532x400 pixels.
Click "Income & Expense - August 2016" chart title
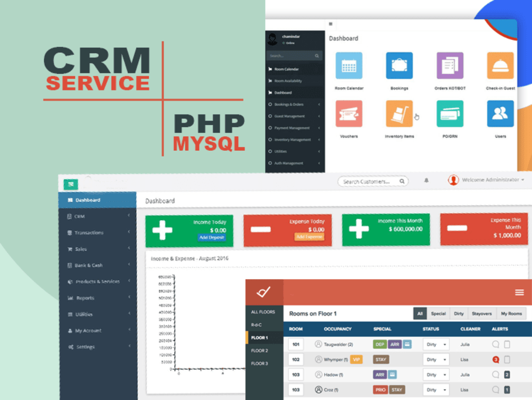point(190,258)
